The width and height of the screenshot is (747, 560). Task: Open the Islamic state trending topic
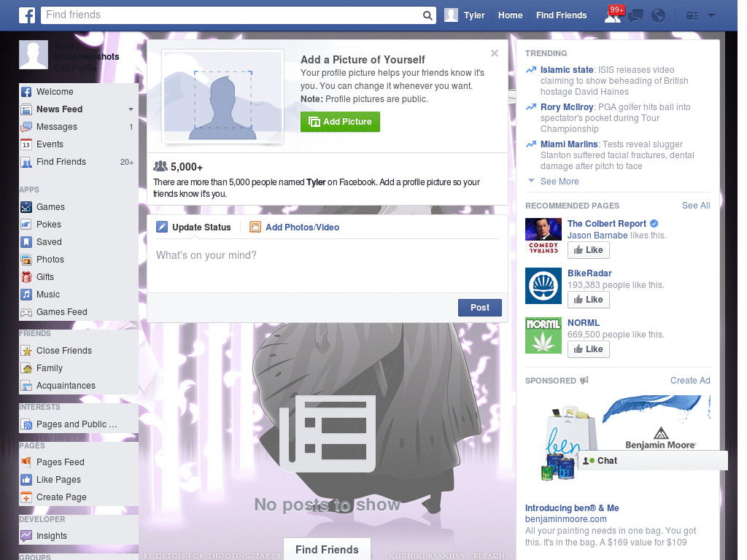point(566,70)
